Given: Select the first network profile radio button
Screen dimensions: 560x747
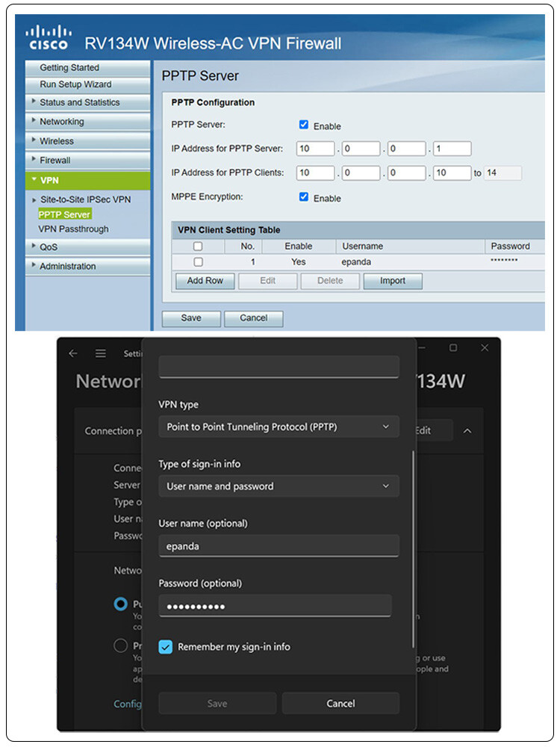Looking at the screenshot, I should 120,604.
